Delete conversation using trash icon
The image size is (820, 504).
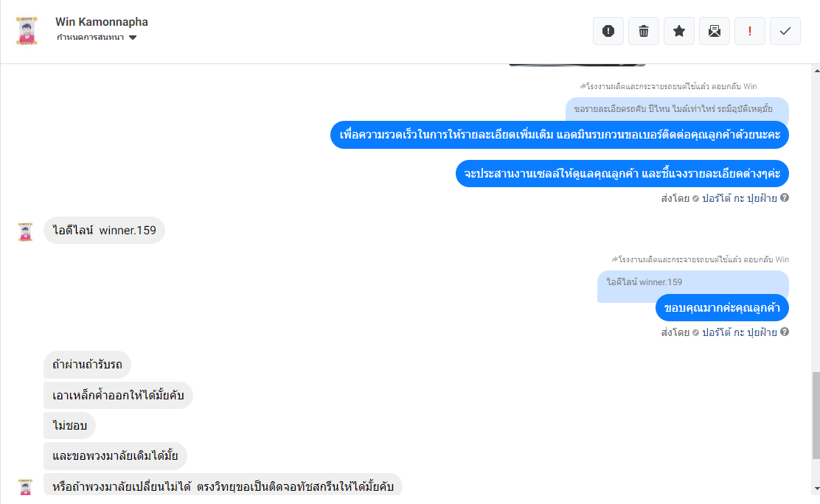(x=644, y=31)
